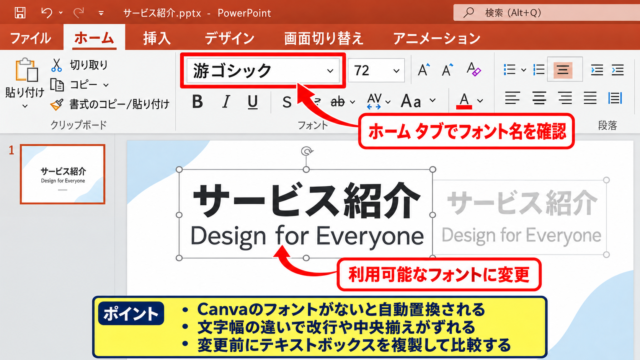Open the undo history dropdown arrow
The image size is (640, 360).
click(x=60, y=13)
